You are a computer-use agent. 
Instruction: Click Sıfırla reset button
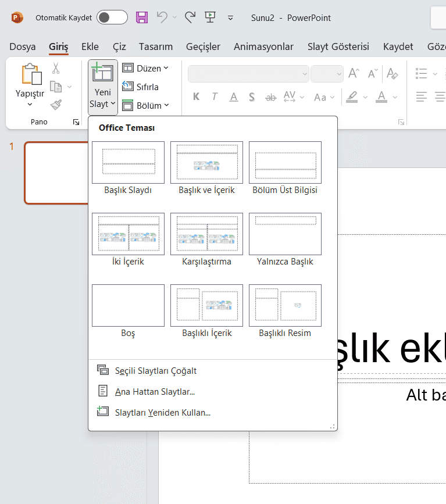(141, 87)
